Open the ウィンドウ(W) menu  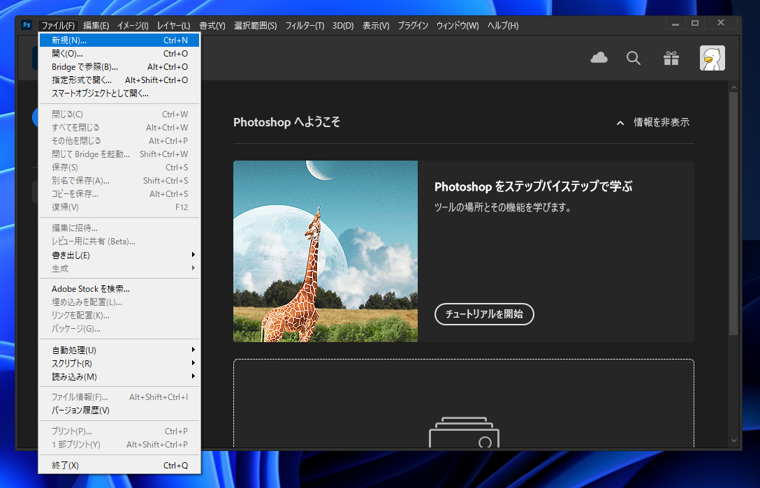457,26
